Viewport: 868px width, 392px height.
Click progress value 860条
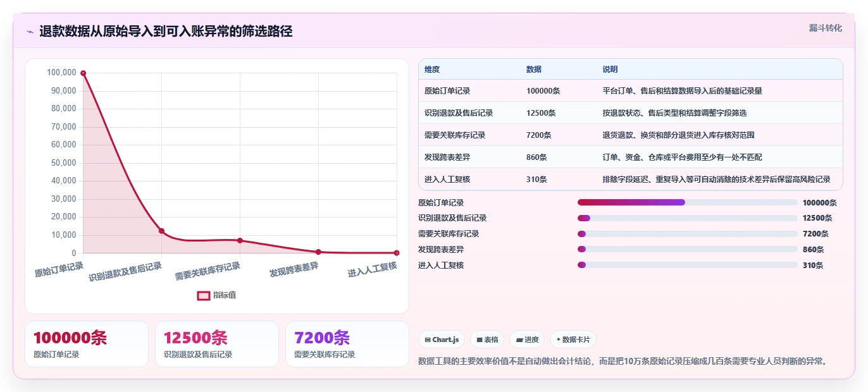click(x=813, y=250)
